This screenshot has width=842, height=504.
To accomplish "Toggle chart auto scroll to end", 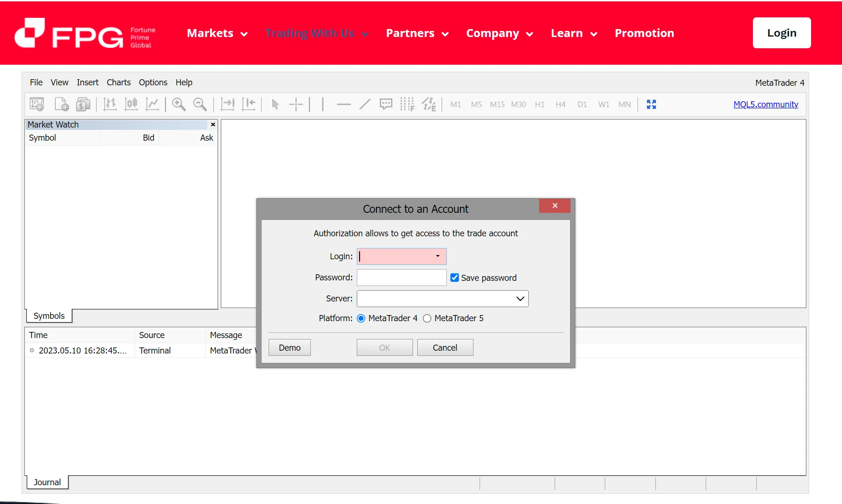I will [x=227, y=104].
